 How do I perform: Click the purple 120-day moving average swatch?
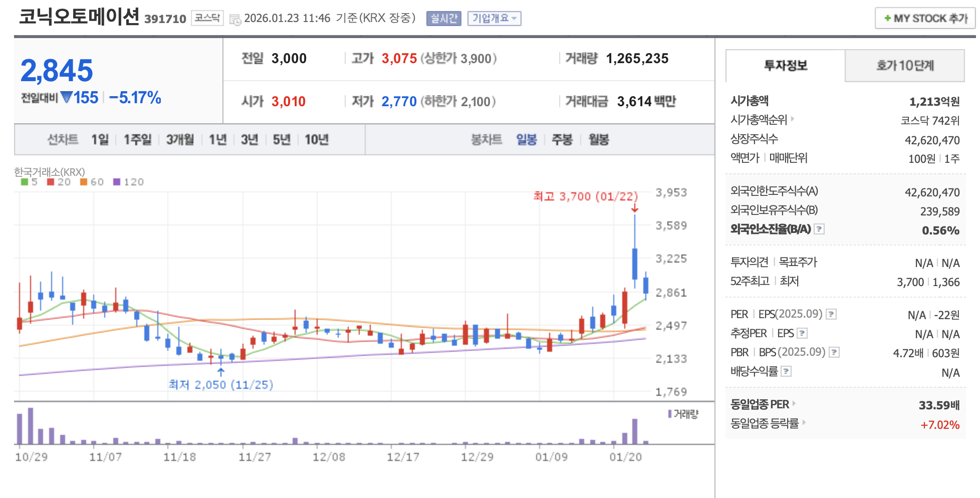coord(117,182)
